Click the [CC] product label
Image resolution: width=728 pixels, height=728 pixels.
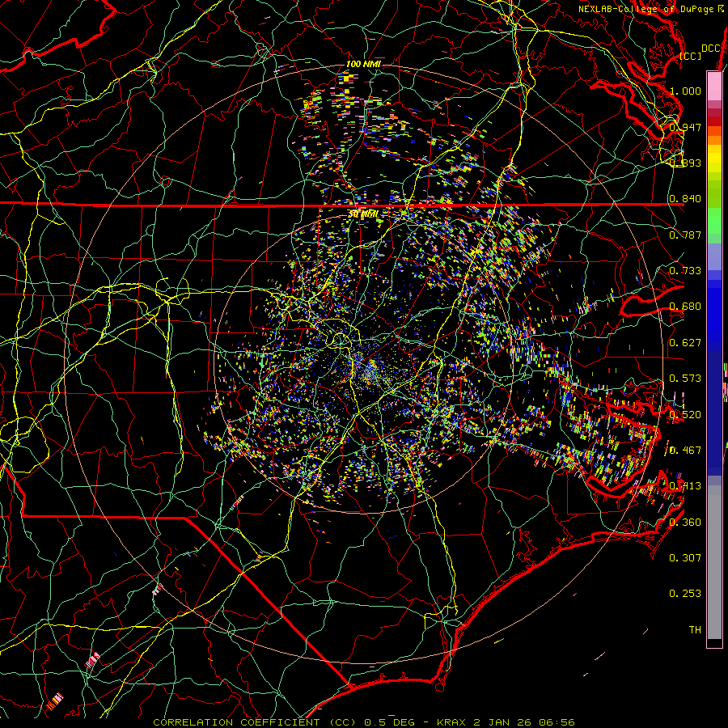click(x=691, y=56)
